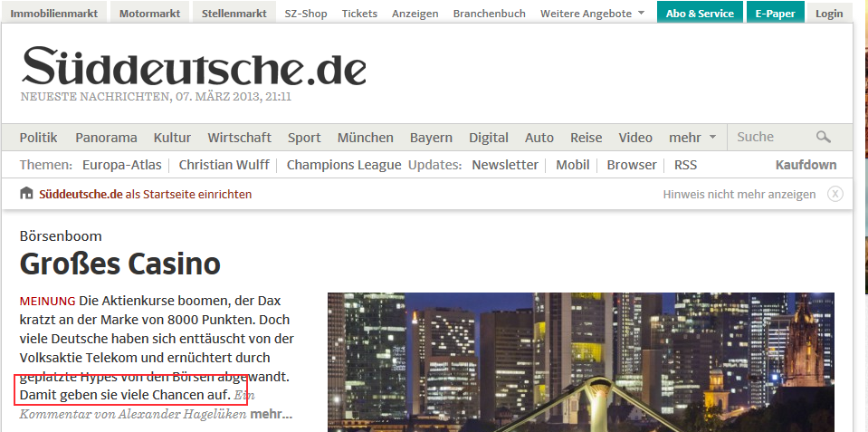Open the RSS feed link
This screenshot has height=432, width=868.
tap(685, 165)
